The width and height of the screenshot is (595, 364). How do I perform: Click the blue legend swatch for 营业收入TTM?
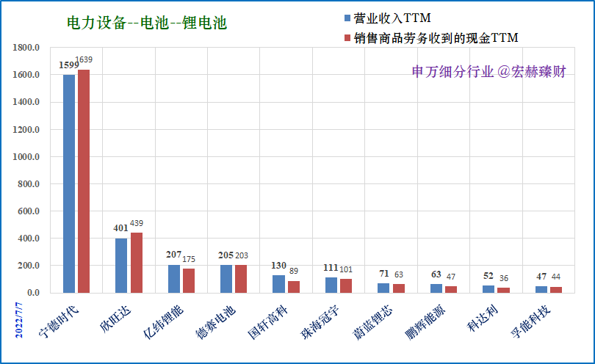point(347,18)
